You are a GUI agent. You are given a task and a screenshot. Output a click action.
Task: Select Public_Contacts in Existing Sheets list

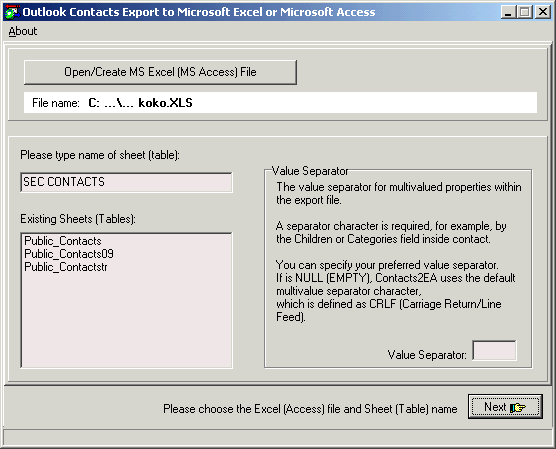click(63, 241)
